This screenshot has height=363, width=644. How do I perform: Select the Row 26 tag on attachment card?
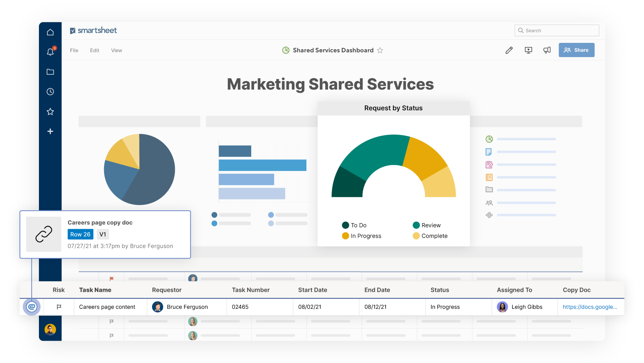coord(80,234)
